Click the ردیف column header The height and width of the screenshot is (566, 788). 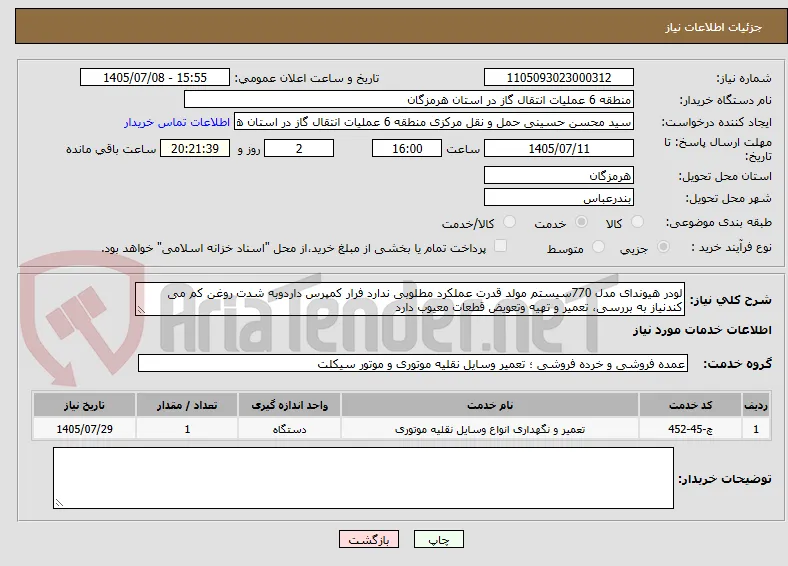point(756,405)
